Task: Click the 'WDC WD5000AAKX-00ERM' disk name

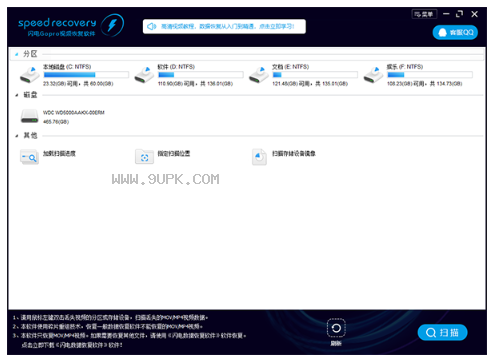Action: click(74, 113)
